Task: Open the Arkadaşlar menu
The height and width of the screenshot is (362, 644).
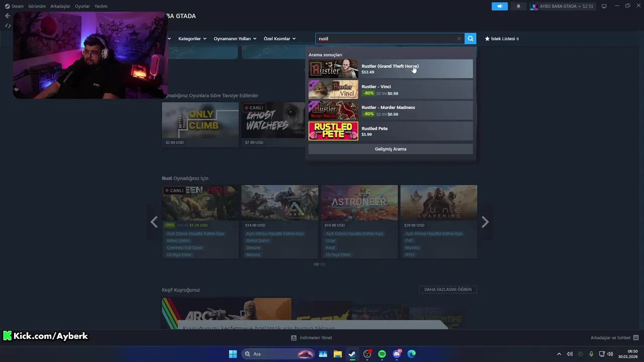Action: pyautogui.click(x=60, y=6)
